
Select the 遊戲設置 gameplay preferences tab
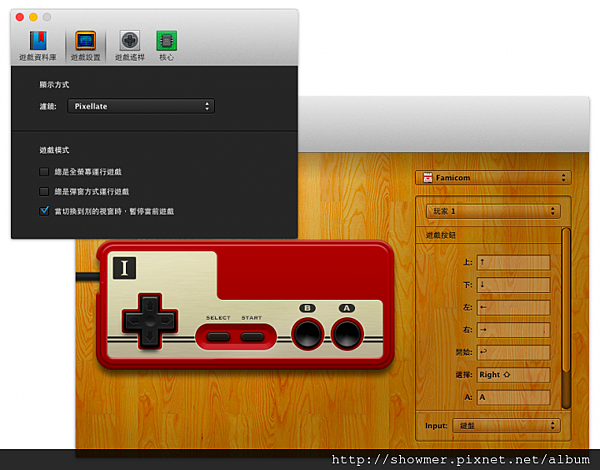[85, 46]
